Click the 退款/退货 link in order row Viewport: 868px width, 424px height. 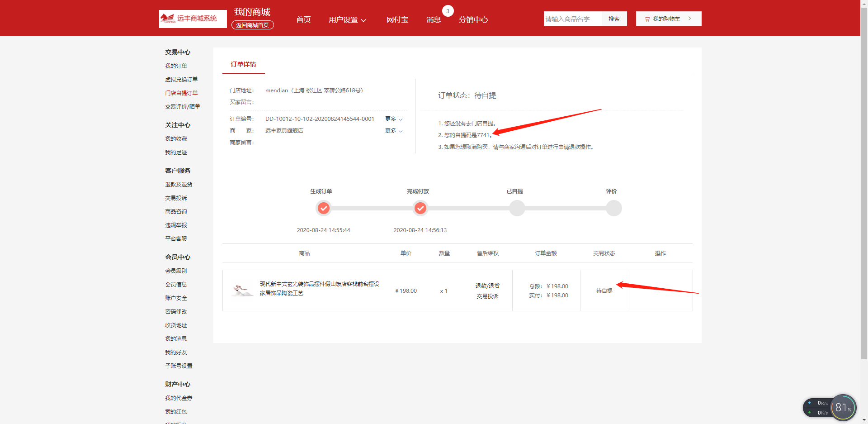487,286
